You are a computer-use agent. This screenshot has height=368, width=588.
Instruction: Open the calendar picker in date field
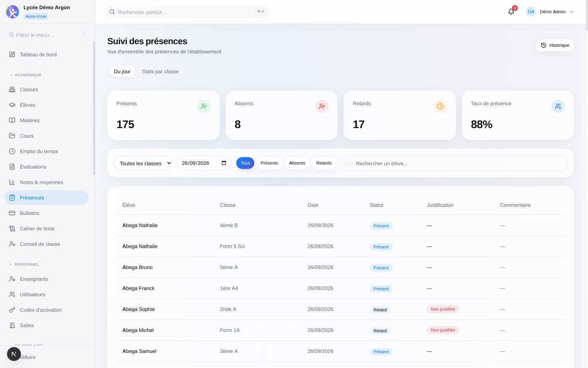coord(224,163)
